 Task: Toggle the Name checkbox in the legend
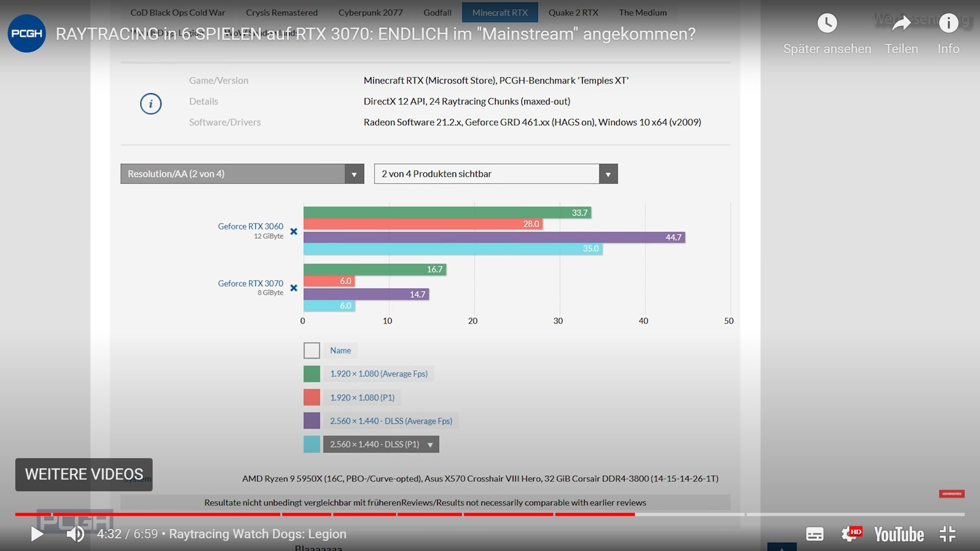coord(312,350)
